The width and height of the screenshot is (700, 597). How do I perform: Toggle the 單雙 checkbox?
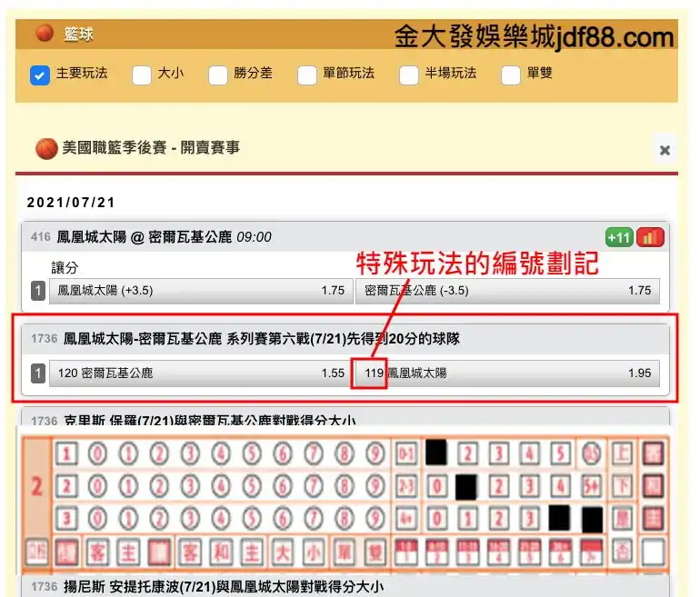(510, 75)
